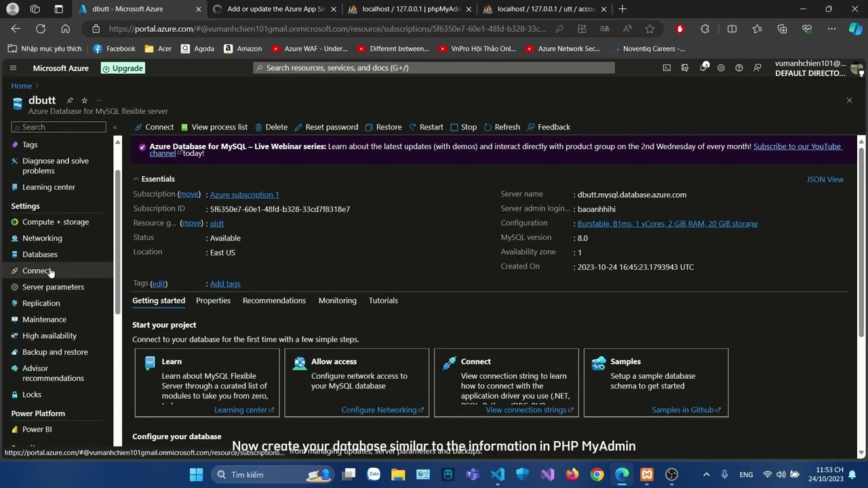868x488 pixels.
Task: Open Networking settings
Action: (42, 238)
